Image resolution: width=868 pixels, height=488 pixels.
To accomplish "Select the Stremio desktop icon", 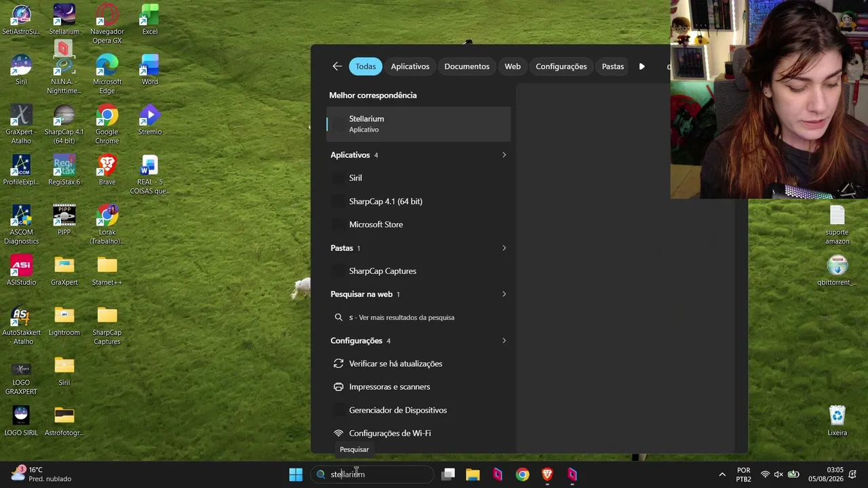I will coord(150,120).
